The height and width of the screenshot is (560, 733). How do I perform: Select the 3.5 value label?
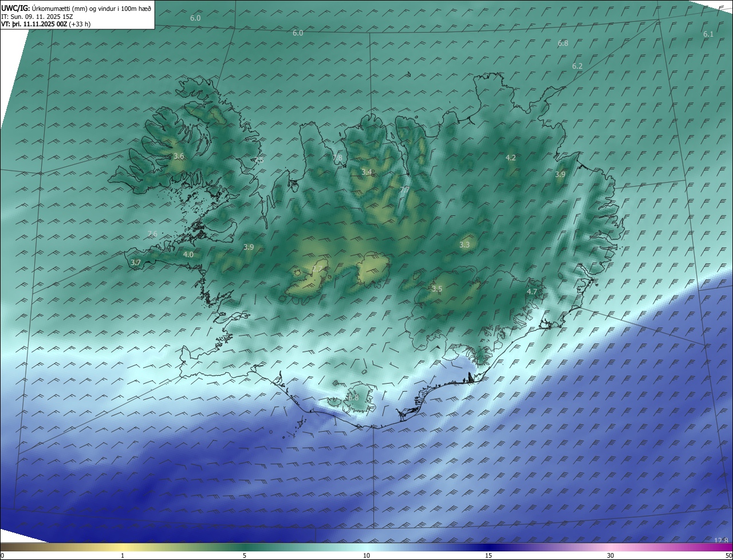click(437, 289)
